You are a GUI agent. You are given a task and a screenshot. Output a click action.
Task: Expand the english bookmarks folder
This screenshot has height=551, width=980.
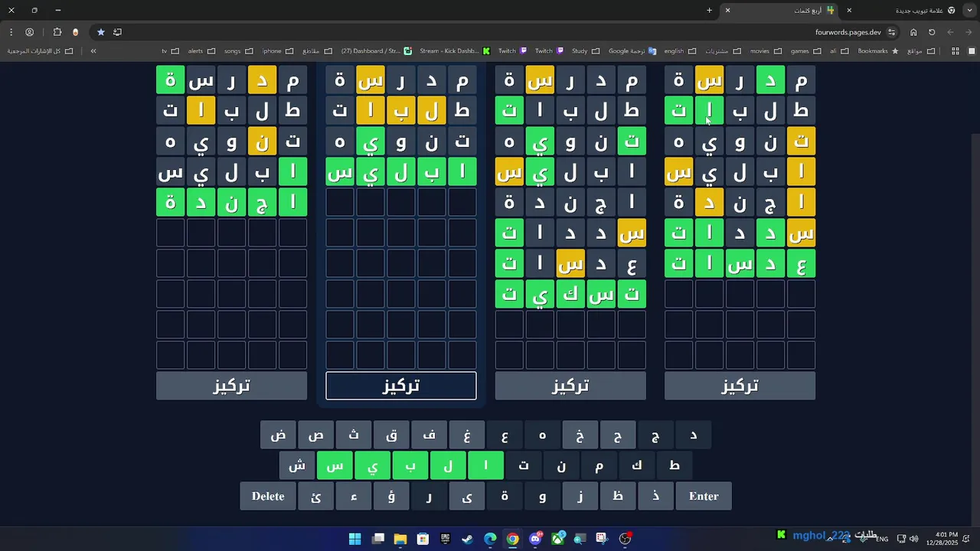pyautogui.click(x=680, y=51)
